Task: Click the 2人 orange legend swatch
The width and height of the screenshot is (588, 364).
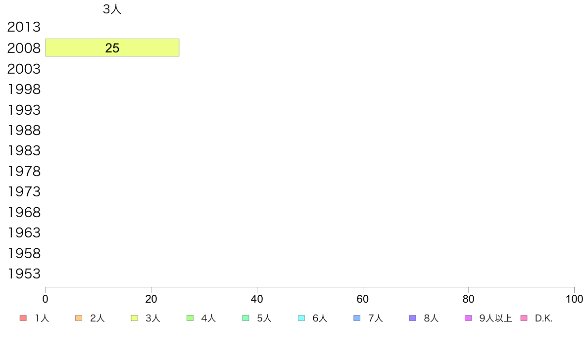Action: [x=78, y=318]
